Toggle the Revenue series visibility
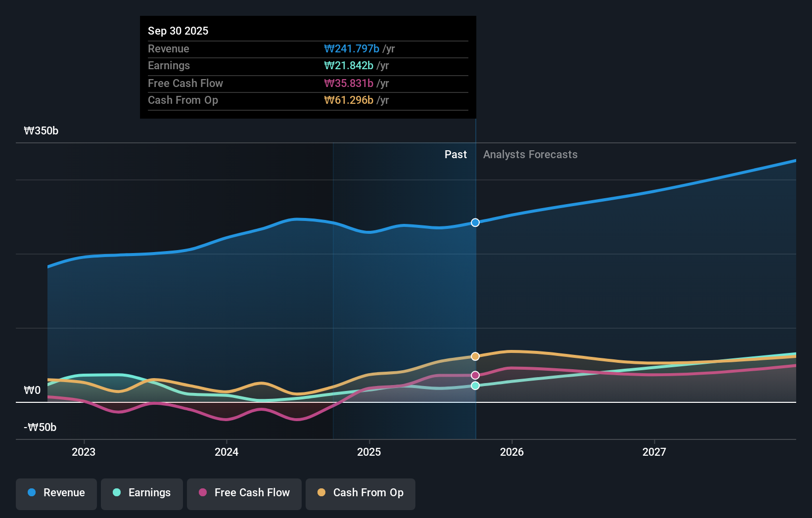 pos(56,493)
